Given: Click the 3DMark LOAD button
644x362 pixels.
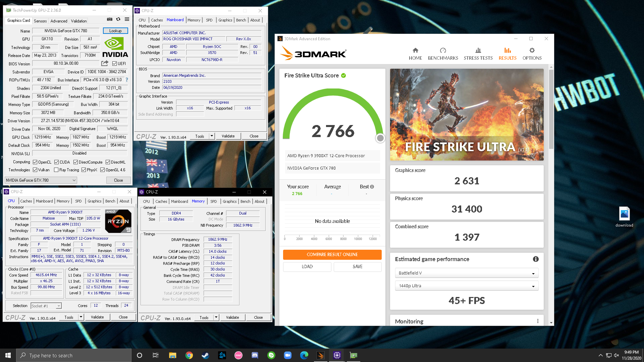Looking at the screenshot, I should point(307,266).
